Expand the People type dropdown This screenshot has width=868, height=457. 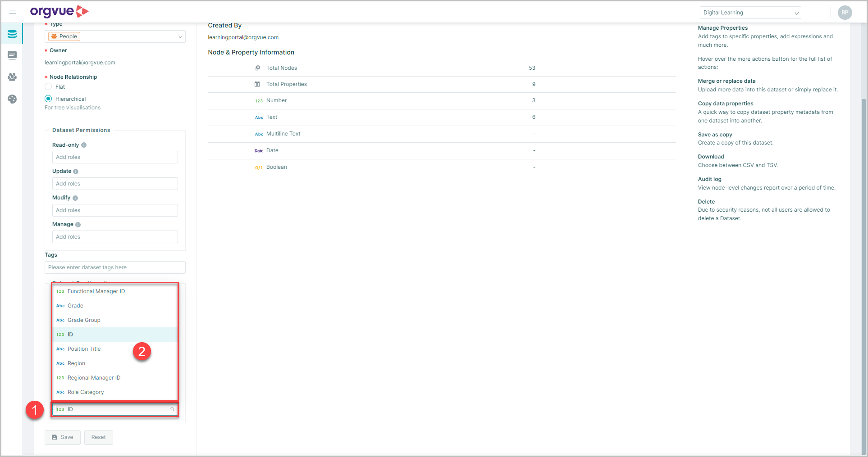point(115,36)
